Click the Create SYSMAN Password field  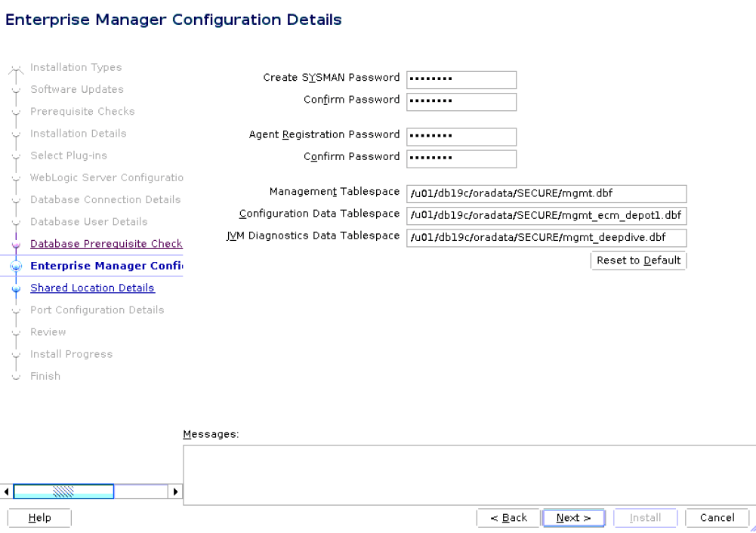click(461, 79)
